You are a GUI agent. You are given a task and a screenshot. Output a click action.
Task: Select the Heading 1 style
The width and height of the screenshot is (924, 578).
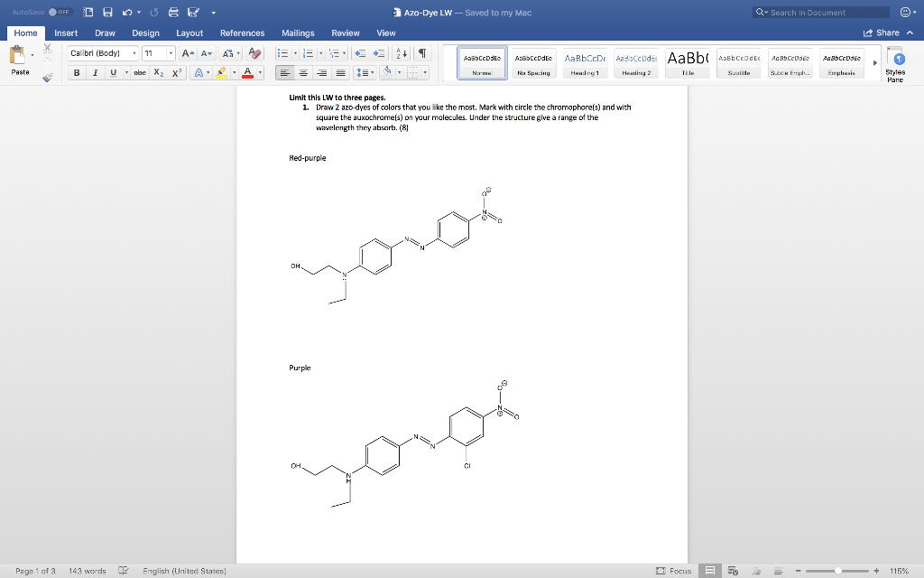(583, 62)
